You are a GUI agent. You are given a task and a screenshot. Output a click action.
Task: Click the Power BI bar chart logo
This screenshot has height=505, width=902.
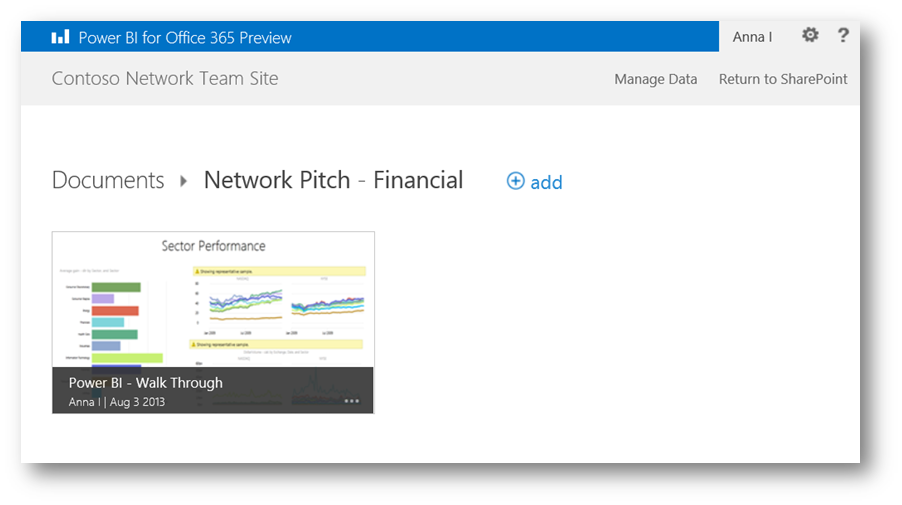click(60, 37)
